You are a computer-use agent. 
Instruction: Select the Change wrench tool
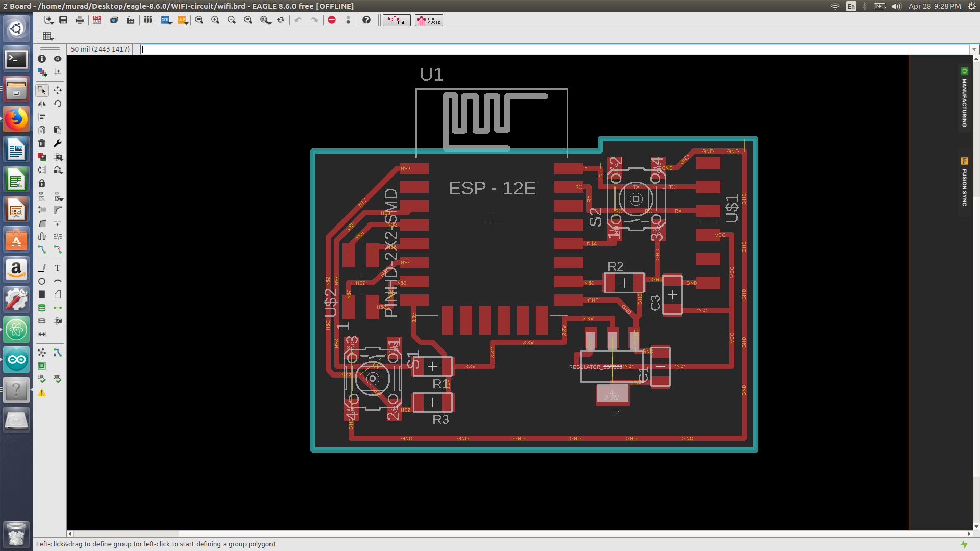(58, 143)
